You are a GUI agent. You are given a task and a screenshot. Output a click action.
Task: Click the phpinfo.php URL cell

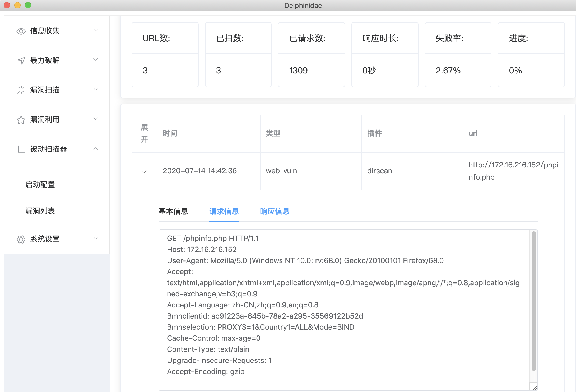pos(513,171)
